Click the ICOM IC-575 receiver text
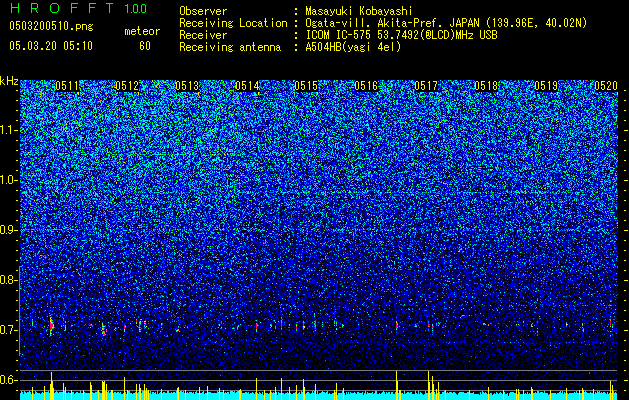The width and height of the screenshot is (629, 400). (401, 35)
